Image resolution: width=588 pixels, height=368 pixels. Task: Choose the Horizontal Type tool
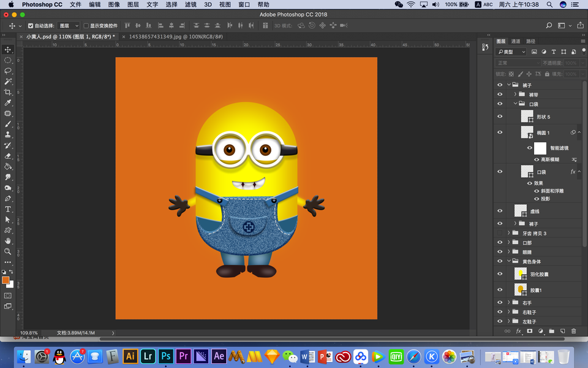8,209
